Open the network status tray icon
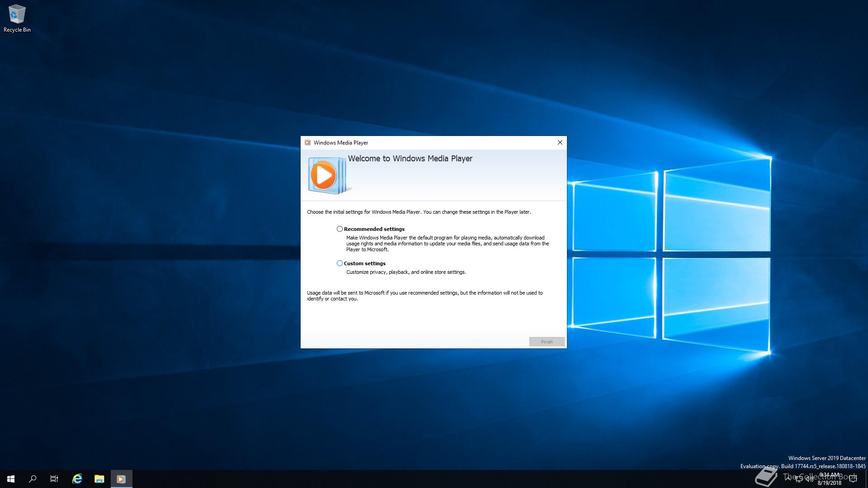This screenshot has height=488, width=868. point(799,479)
